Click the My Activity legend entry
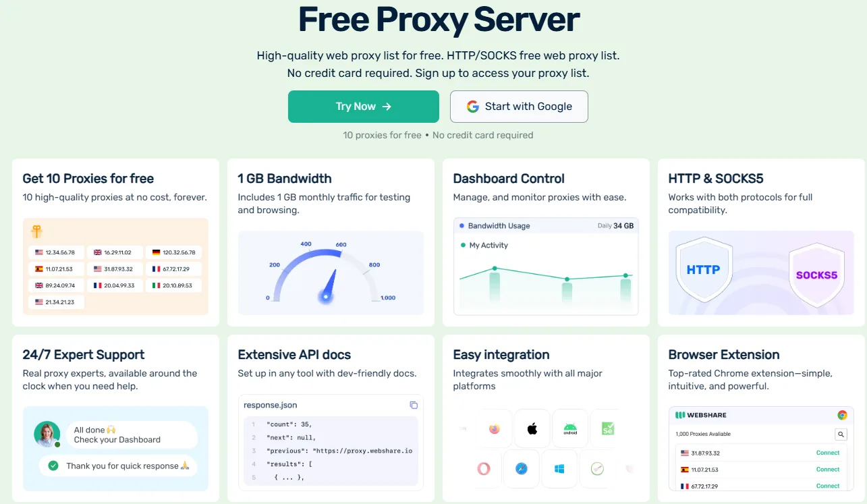 click(x=484, y=245)
